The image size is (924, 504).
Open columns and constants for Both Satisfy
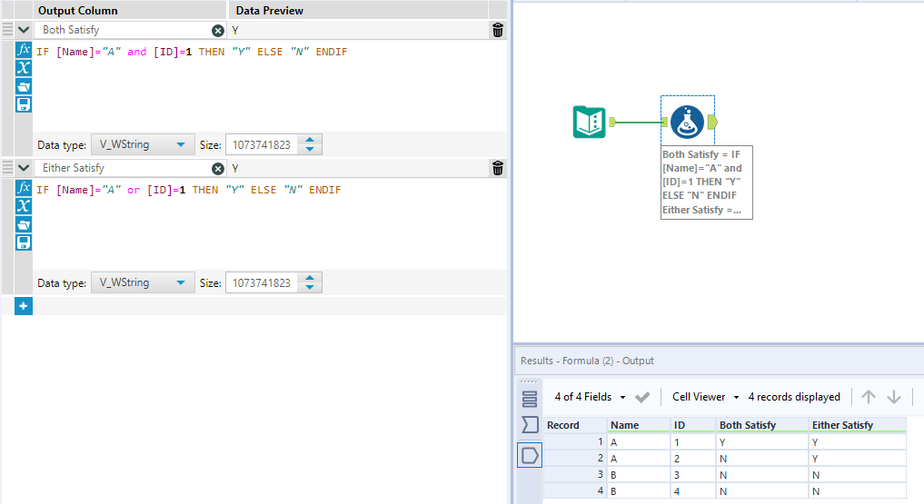[x=24, y=68]
